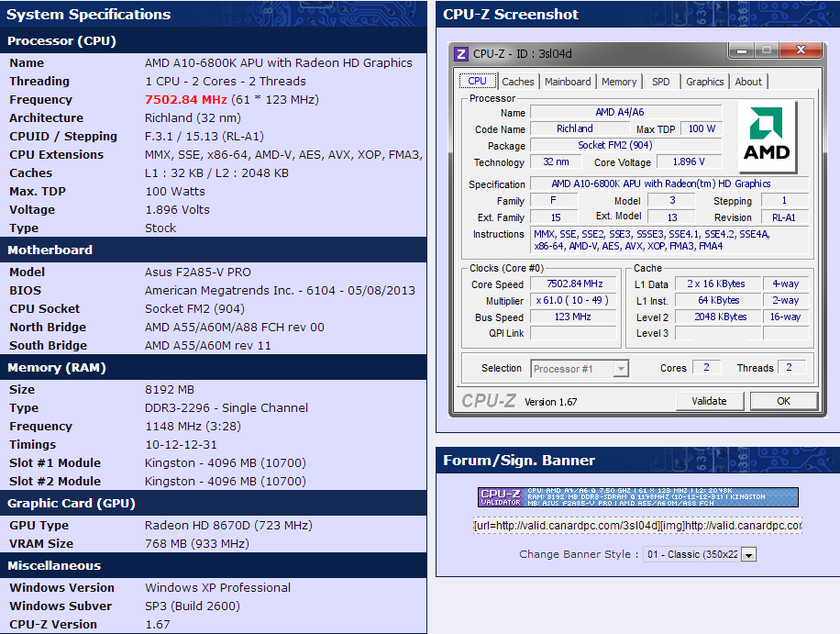
Task: Click the Level 2 2048 KBytes field
Action: 718,317
